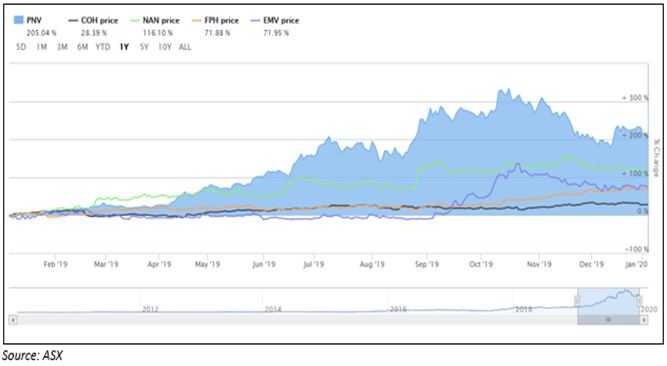The image size is (667, 366).
Task: Click the 2014 navigator year label
Action: coord(273,309)
